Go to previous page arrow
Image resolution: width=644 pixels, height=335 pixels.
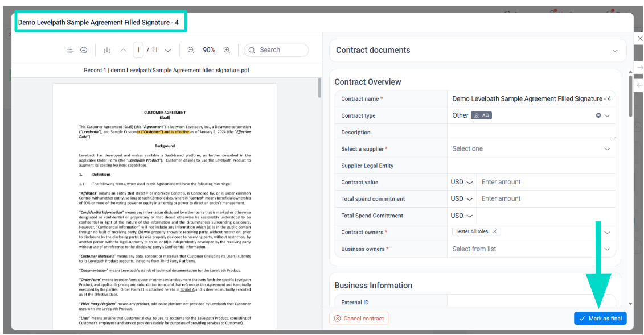(x=123, y=50)
